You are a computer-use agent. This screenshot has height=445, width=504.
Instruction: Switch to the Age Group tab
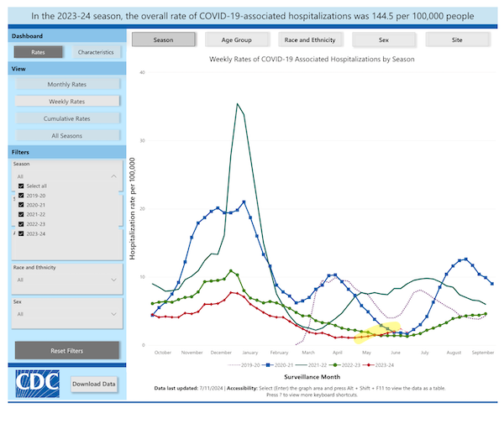237,39
